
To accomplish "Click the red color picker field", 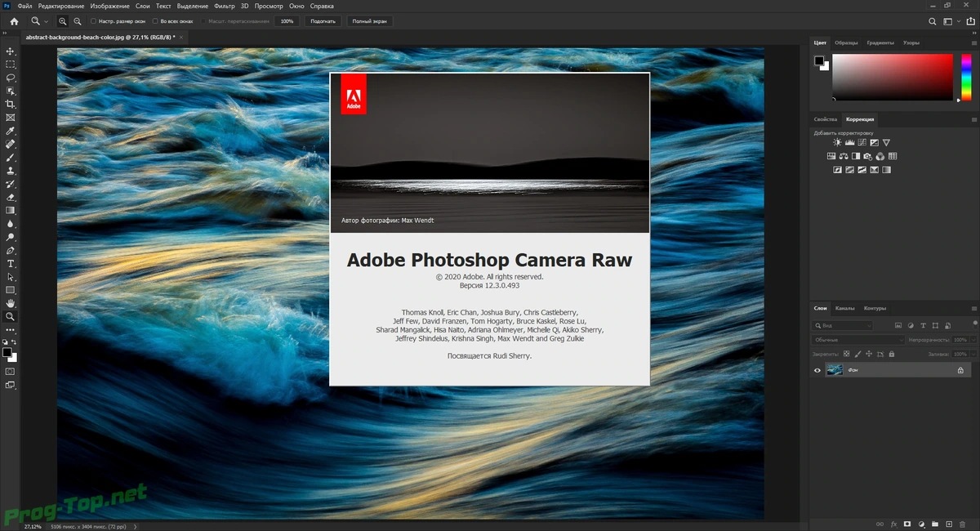I will coord(893,77).
